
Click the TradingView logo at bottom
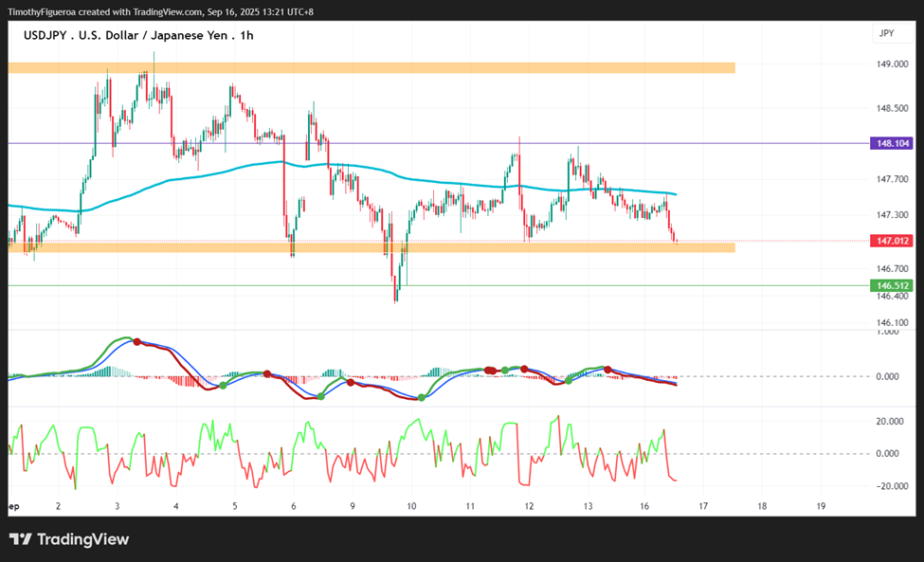click(x=69, y=539)
